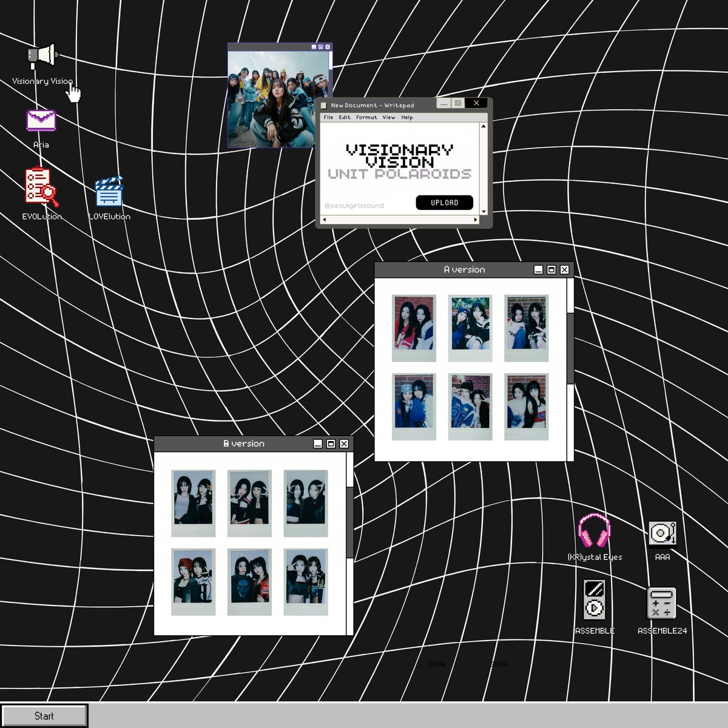Image resolution: width=728 pixels, height=728 pixels.
Task: Select last polaroid in B version bottom row
Action: click(306, 582)
